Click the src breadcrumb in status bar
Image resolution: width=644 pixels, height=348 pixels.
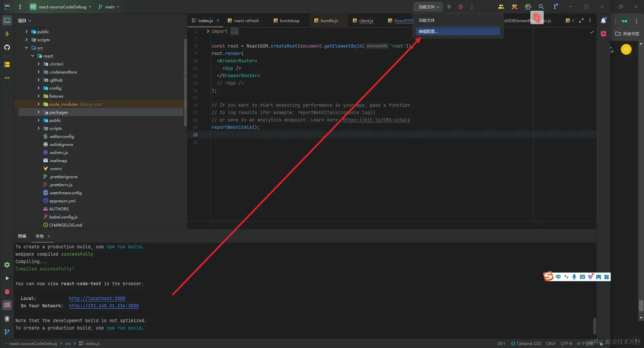68,343
